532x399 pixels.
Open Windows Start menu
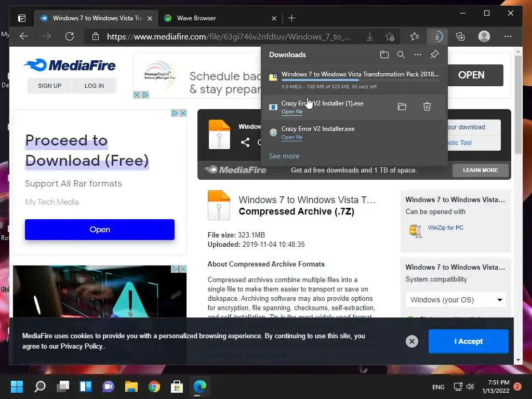pos(17,387)
